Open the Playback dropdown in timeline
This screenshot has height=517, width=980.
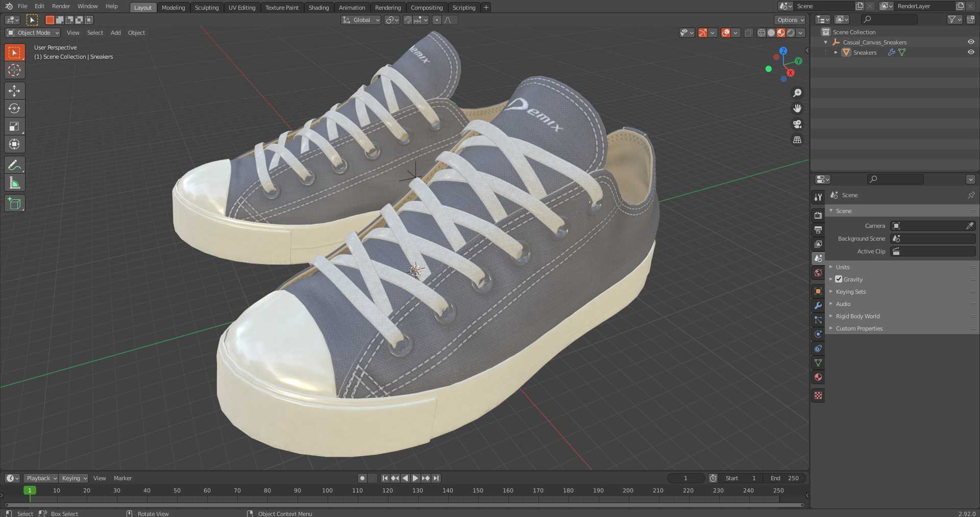click(41, 478)
